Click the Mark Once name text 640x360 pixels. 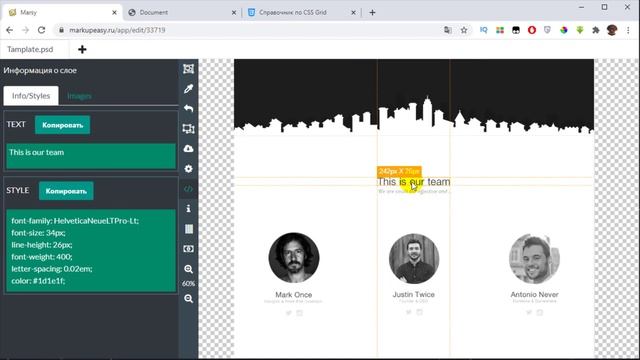[293, 294]
